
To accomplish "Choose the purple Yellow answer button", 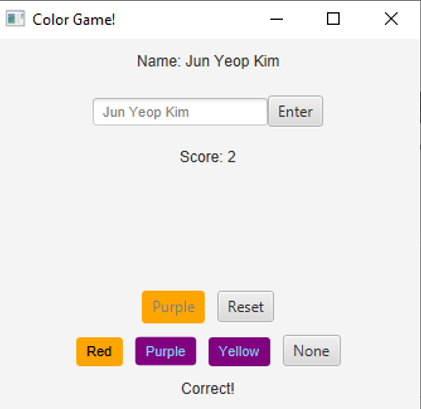I will coord(239,351).
